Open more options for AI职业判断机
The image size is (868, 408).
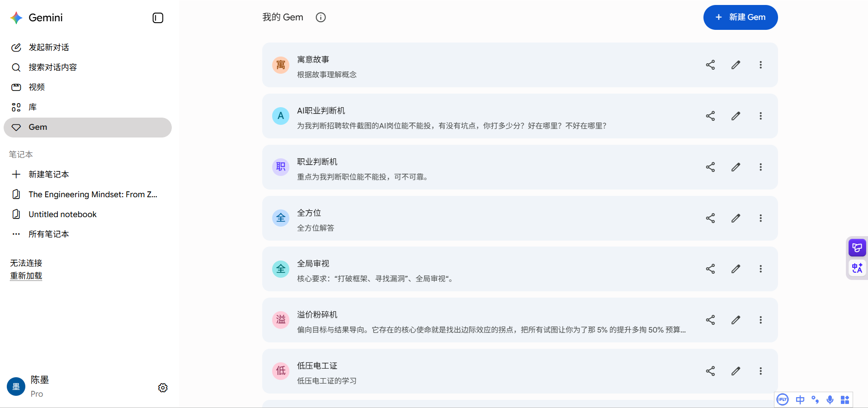[x=760, y=116]
